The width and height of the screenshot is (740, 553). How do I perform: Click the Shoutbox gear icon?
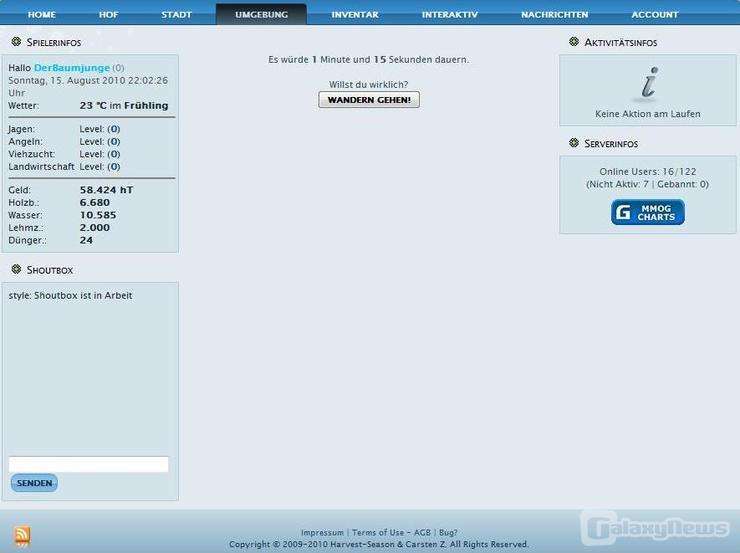[x=16, y=269]
